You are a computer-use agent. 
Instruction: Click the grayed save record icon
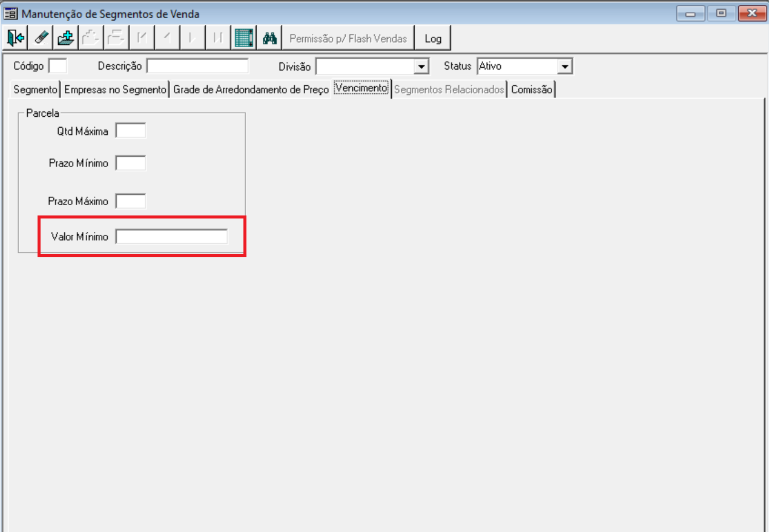tap(90, 38)
